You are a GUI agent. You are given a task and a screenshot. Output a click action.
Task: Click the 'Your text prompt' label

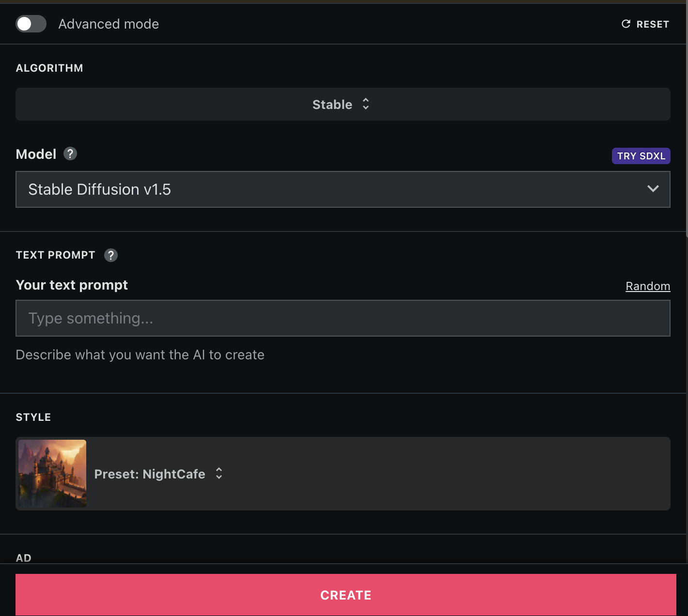pos(72,285)
